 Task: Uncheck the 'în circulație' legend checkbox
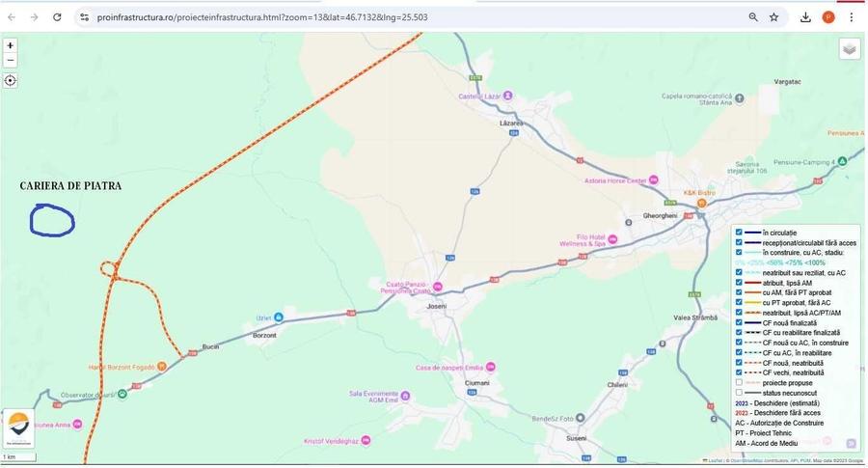pyautogui.click(x=739, y=233)
